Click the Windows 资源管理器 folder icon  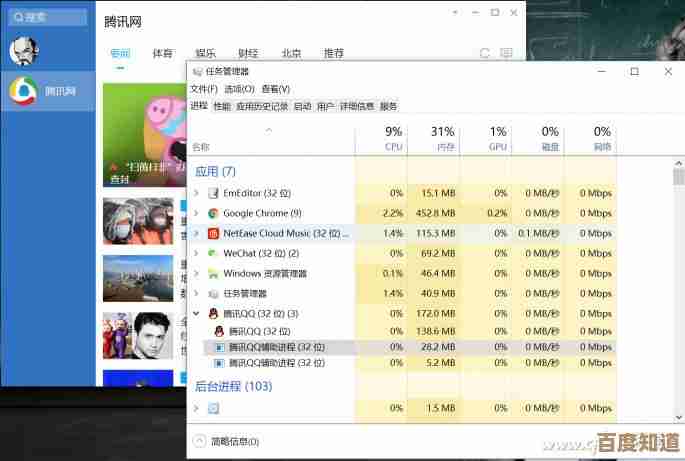coord(213,273)
